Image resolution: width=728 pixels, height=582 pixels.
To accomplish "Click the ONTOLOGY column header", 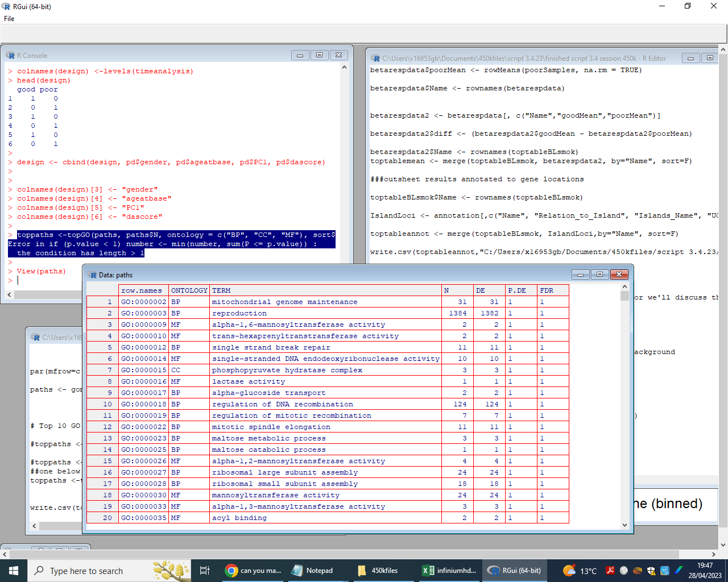I will tap(189, 290).
